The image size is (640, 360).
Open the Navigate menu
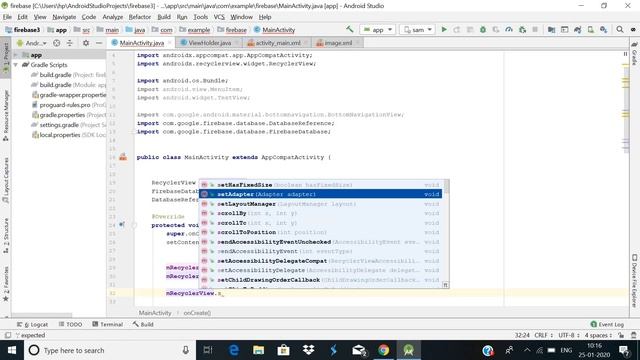pos(64,17)
